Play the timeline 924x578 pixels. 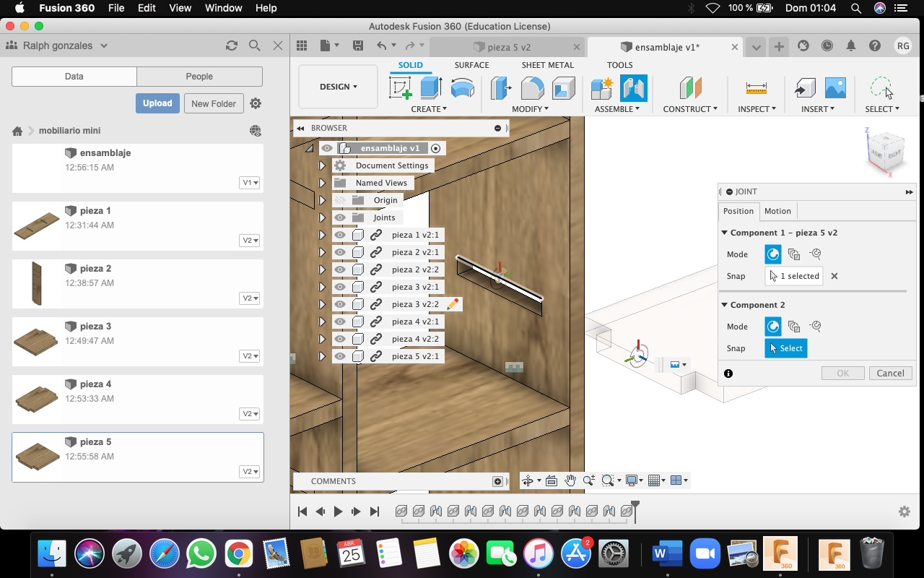pyautogui.click(x=338, y=512)
